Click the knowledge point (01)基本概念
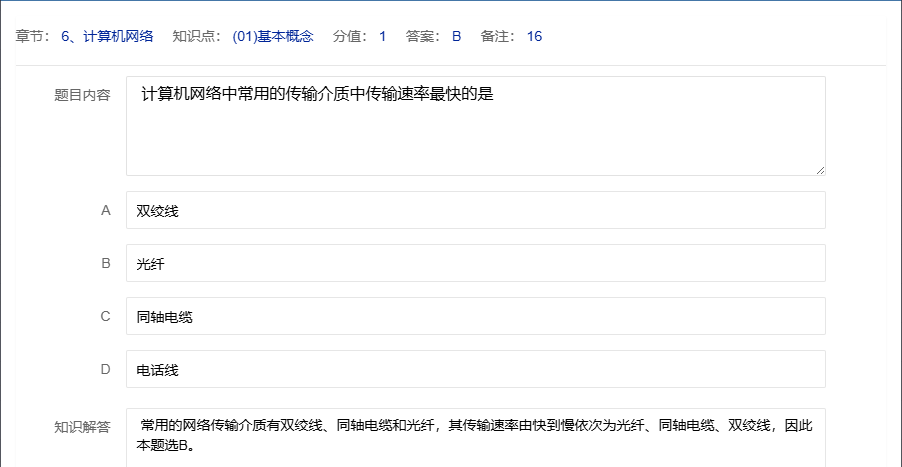This screenshot has width=902, height=467. [272, 37]
